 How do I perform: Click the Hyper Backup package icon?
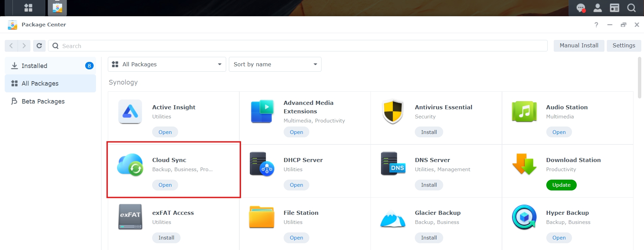pyautogui.click(x=524, y=217)
